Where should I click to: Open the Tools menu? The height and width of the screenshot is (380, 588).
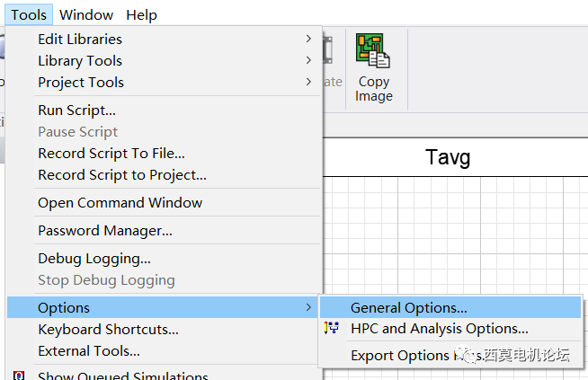click(29, 14)
